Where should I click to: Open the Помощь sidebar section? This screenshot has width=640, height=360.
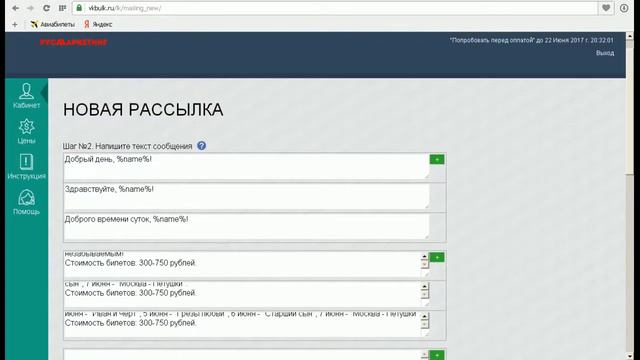point(26,202)
